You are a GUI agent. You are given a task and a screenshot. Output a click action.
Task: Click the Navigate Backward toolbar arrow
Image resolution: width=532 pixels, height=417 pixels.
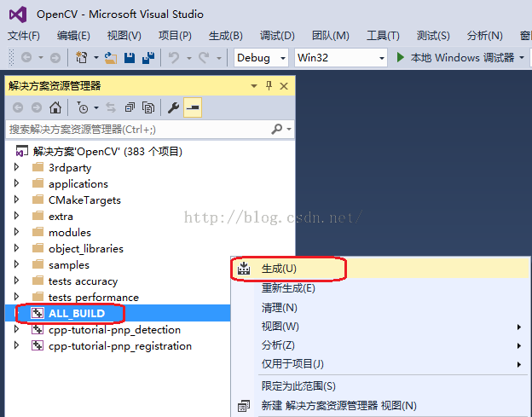point(26,58)
